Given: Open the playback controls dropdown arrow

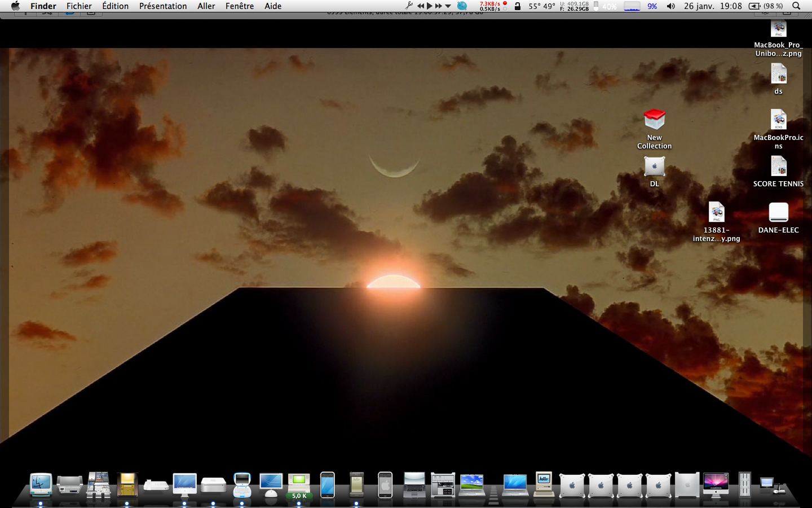Looking at the screenshot, I should point(448,6).
